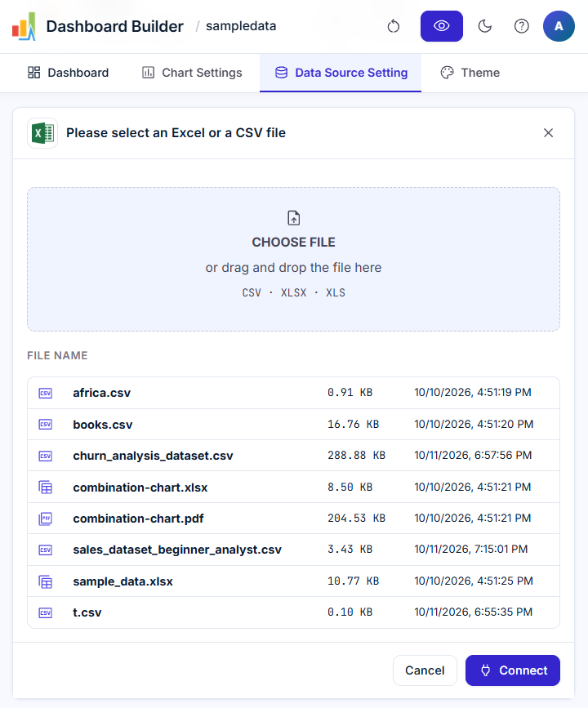Close the file selection dialog

[x=548, y=133]
